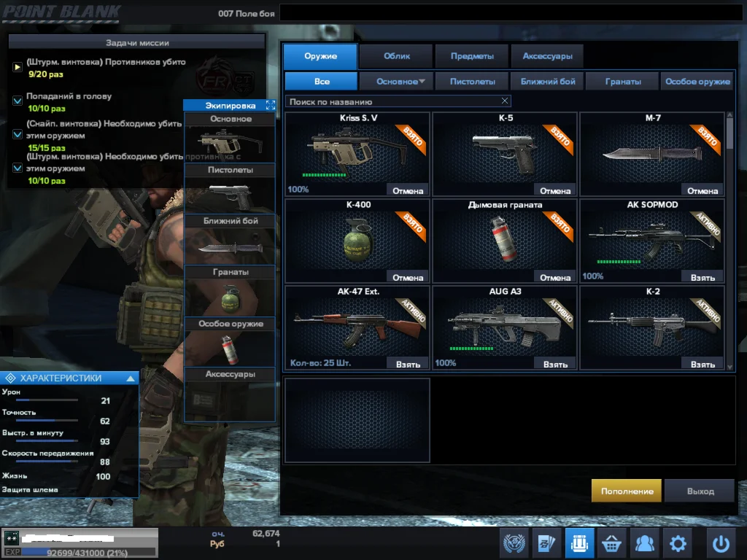Open the friends community icon
Viewport: 747px width, 560px height.
point(645,543)
